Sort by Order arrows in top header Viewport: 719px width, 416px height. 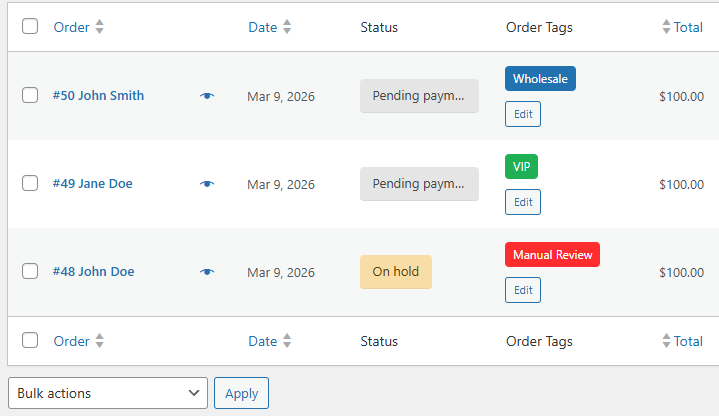click(100, 27)
